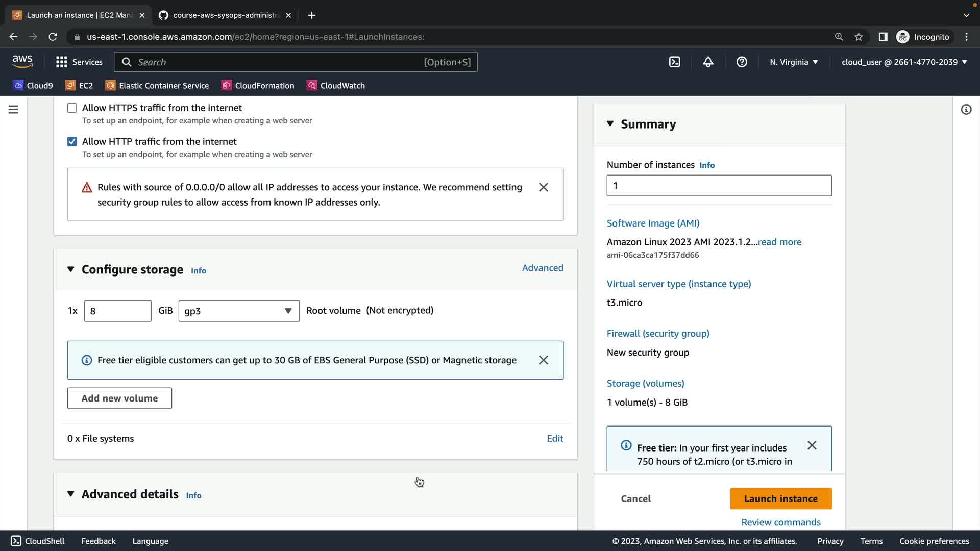Uncheck Allow HTTP traffic from the internet
This screenshot has width=980, height=551.
point(72,142)
